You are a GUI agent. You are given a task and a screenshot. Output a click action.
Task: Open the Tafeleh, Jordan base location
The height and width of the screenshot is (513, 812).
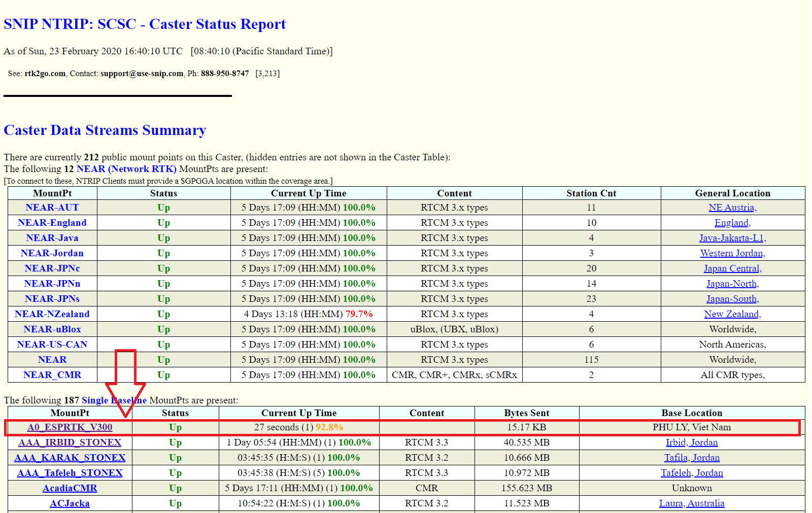point(691,473)
